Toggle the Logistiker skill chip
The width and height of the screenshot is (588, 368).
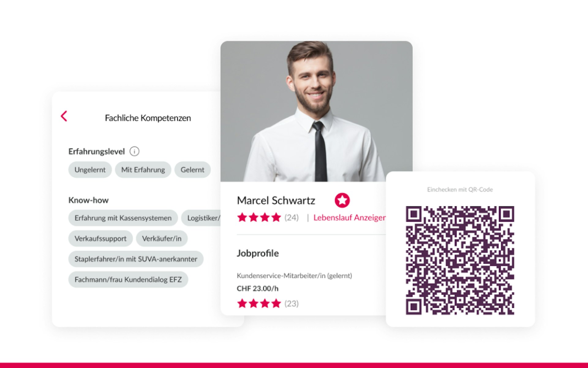point(201,218)
